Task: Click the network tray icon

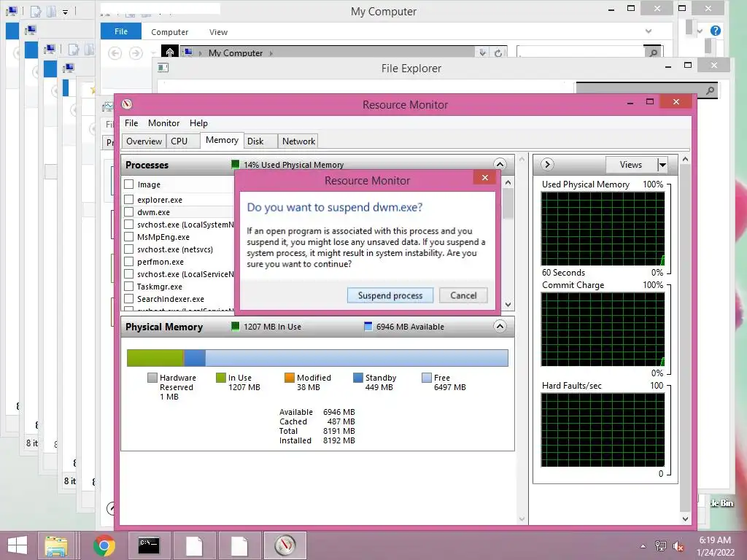Action: tap(661, 545)
